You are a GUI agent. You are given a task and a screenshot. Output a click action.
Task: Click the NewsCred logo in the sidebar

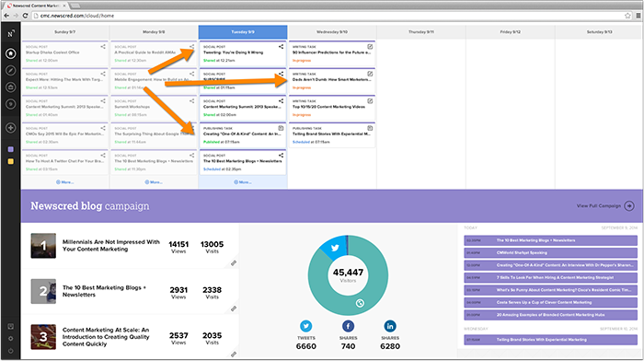click(11, 34)
